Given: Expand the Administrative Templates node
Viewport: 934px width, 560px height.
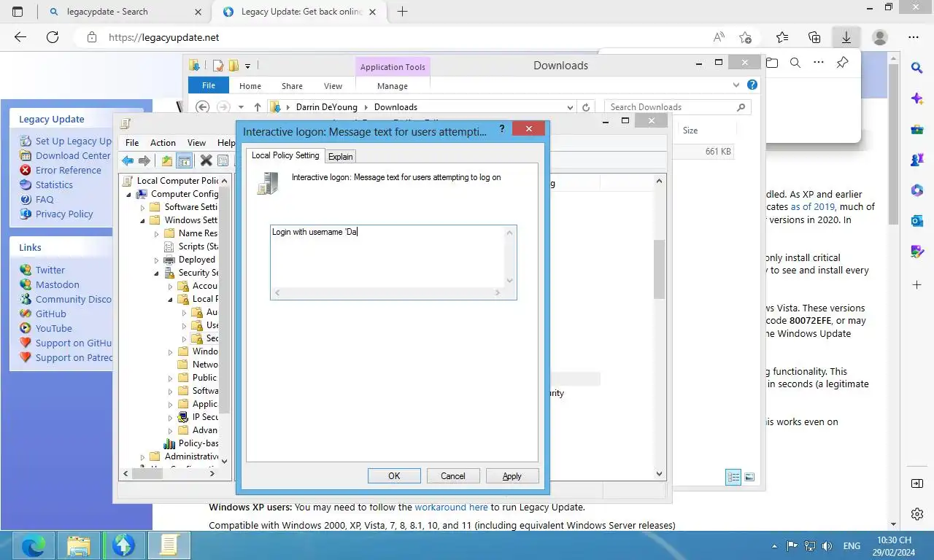Looking at the screenshot, I should 143,456.
